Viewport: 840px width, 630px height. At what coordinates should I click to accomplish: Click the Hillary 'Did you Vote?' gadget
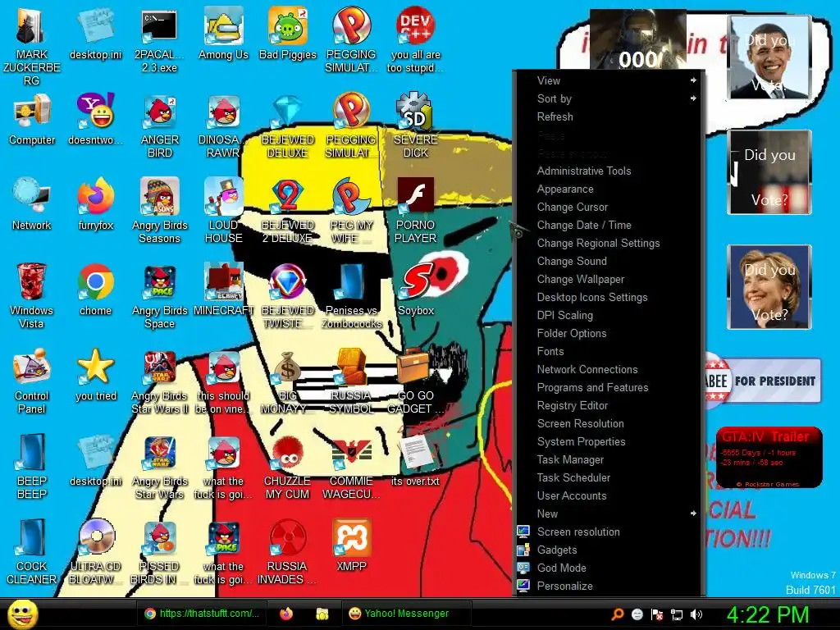click(769, 286)
